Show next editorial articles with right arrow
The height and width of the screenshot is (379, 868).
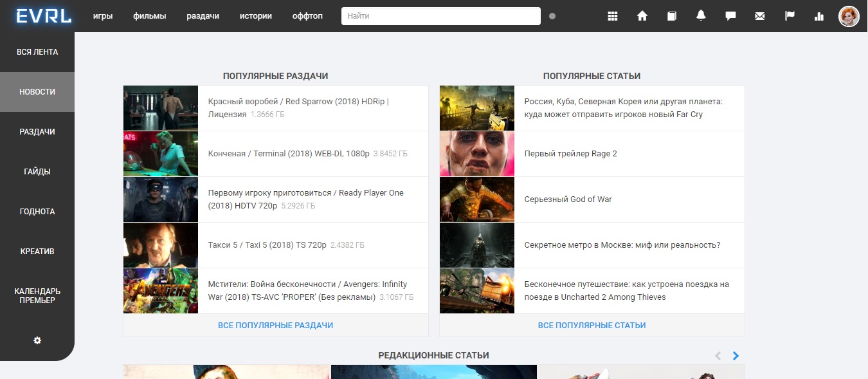(x=736, y=355)
